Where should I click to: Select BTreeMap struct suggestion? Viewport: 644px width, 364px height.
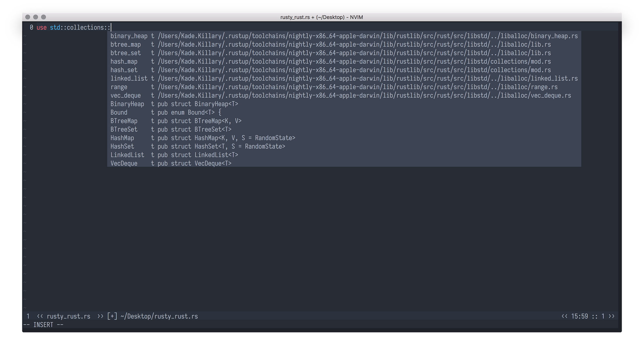tap(124, 121)
